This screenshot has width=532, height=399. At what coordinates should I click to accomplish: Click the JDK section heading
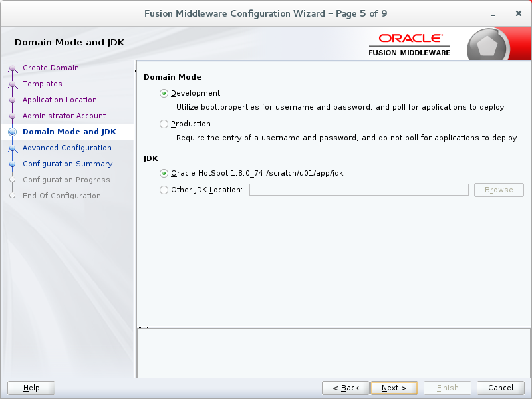(151, 158)
